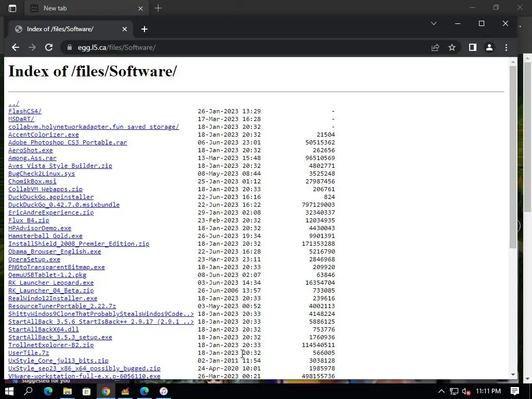
Task: Download Adobe Photoshop CS3 Portable.rar
Action: (x=68, y=142)
